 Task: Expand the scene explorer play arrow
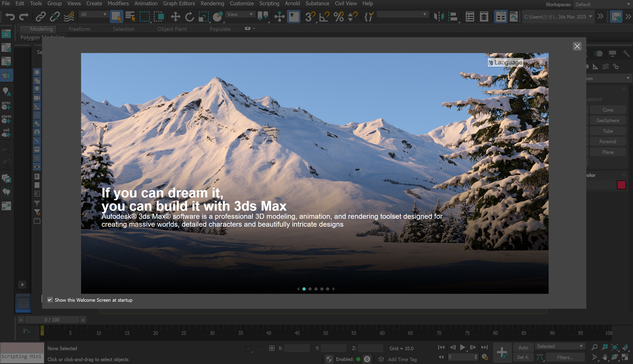[x=22, y=285]
